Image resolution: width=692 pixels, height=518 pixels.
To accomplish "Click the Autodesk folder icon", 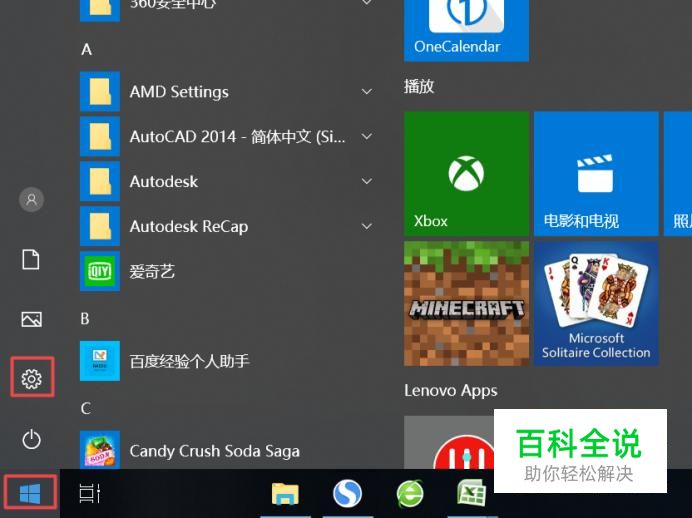I will pos(100,181).
